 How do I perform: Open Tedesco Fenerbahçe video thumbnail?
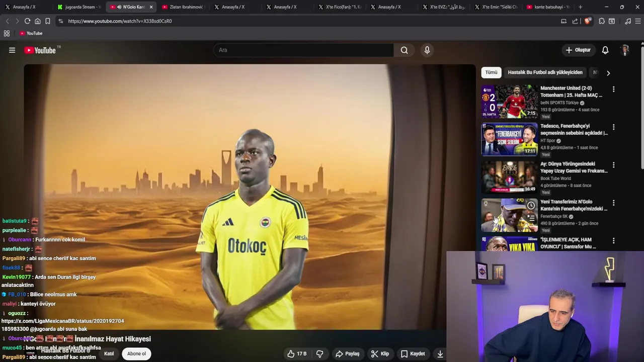pyautogui.click(x=510, y=139)
